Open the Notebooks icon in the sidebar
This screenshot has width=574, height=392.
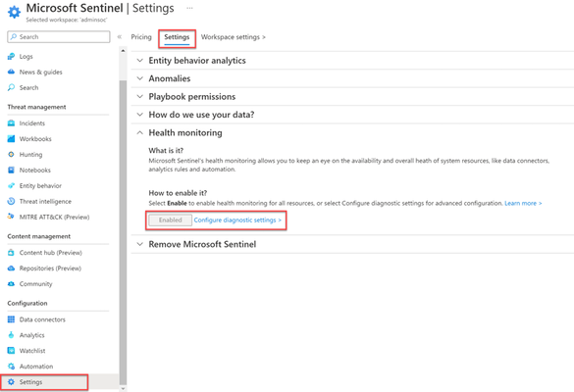[x=12, y=171]
